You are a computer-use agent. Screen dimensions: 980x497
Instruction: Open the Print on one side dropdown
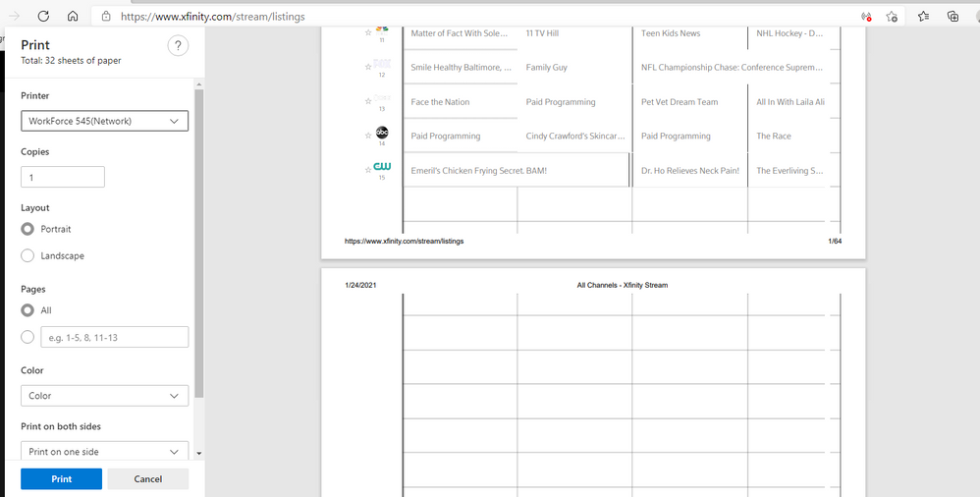(x=104, y=452)
